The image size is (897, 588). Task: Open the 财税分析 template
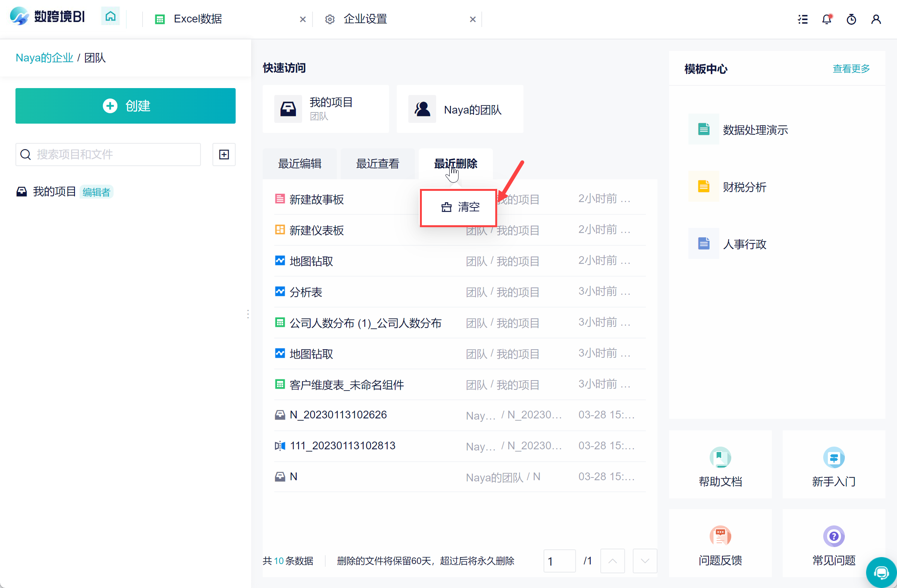(744, 187)
